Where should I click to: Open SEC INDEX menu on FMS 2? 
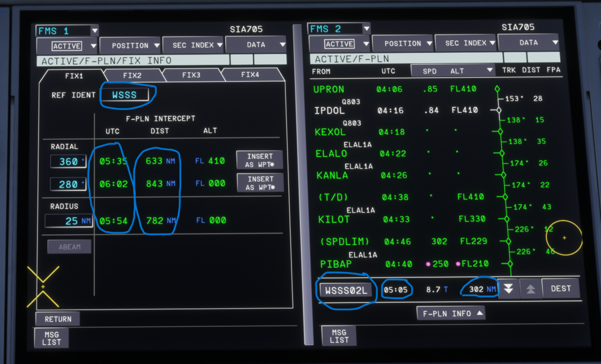tap(466, 43)
